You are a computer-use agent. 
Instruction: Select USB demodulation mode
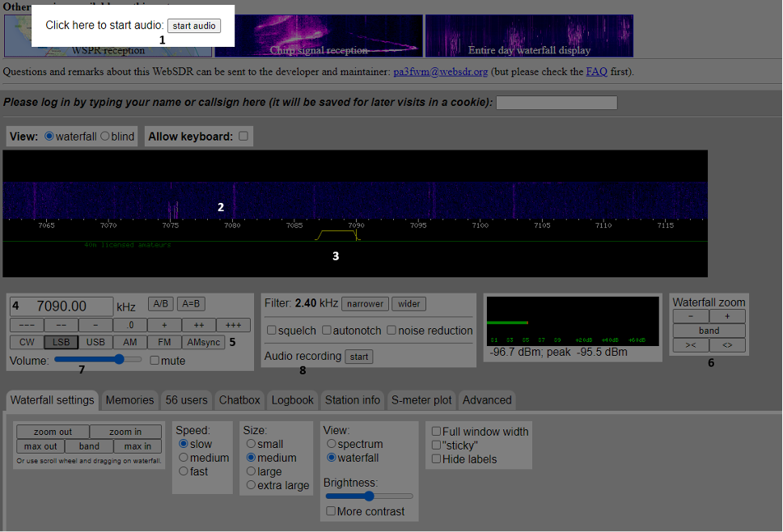(x=95, y=342)
